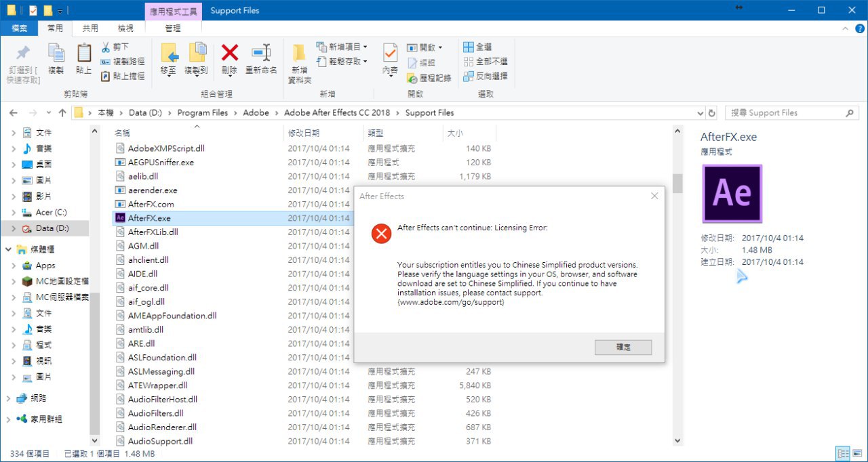Click the 搜尋 Support Files search box
This screenshot has height=462, width=868.
pos(792,112)
